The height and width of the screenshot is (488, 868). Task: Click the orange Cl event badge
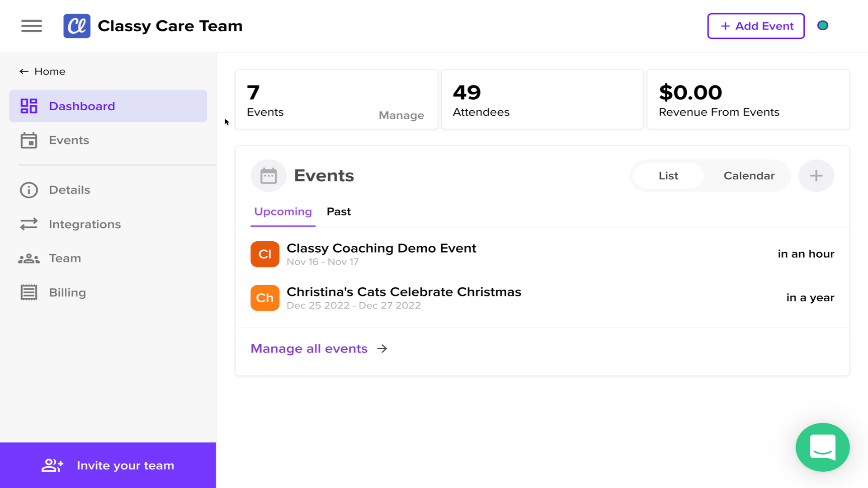[265, 254]
